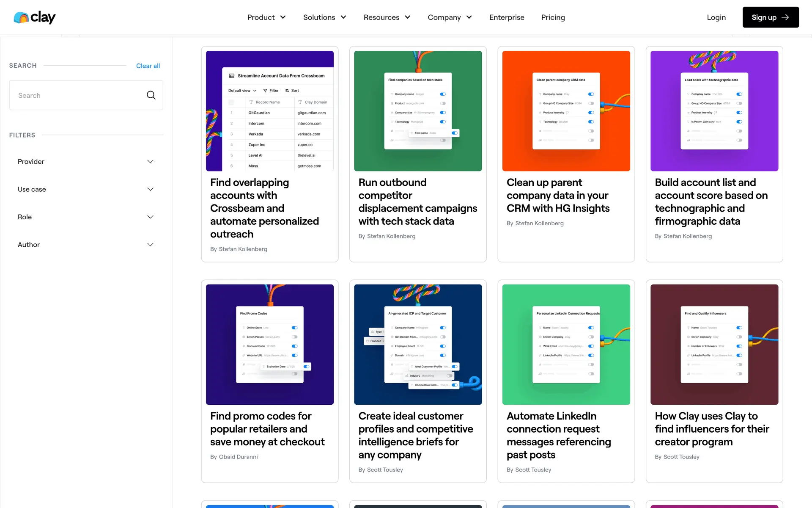Click the Sign up arrow icon
Image resolution: width=812 pixels, height=508 pixels.
785,17
